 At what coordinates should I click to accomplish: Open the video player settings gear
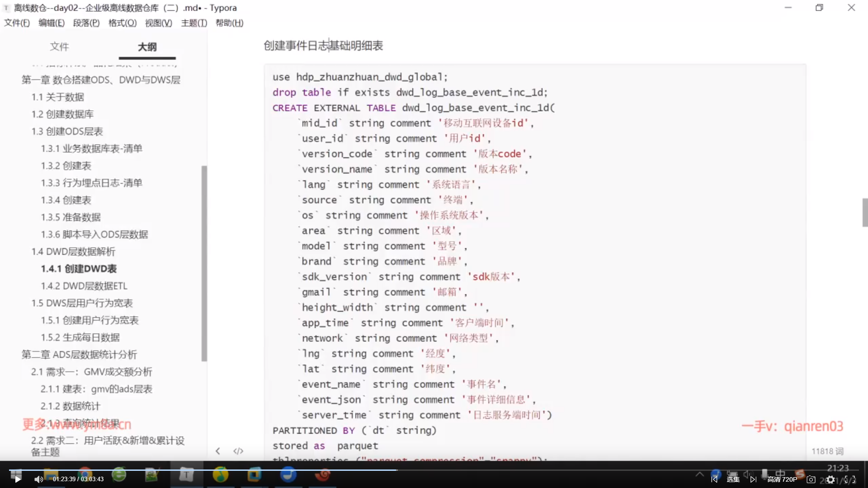click(x=830, y=480)
